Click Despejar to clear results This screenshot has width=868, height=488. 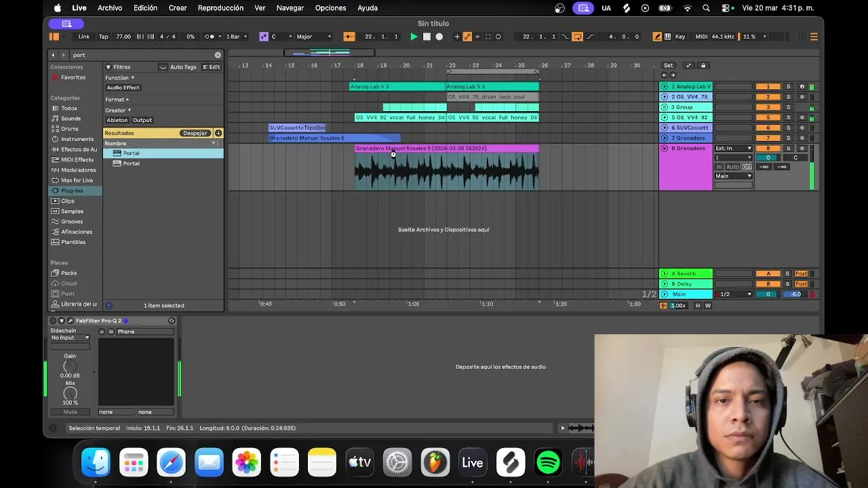tap(195, 133)
